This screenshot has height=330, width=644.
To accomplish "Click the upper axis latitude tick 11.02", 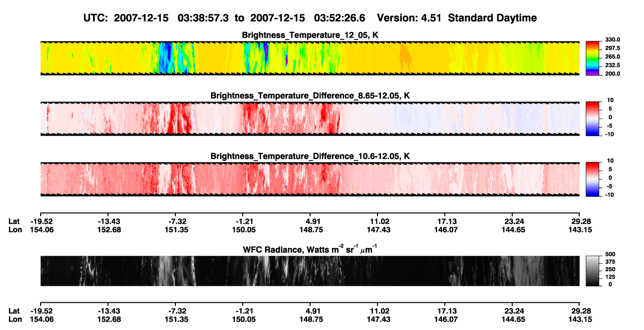I will (377, 221).
